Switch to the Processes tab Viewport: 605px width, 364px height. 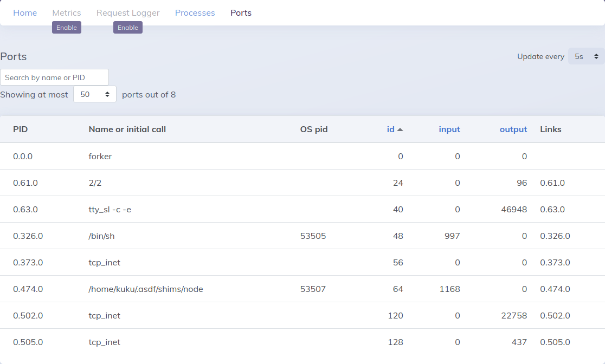195,12
